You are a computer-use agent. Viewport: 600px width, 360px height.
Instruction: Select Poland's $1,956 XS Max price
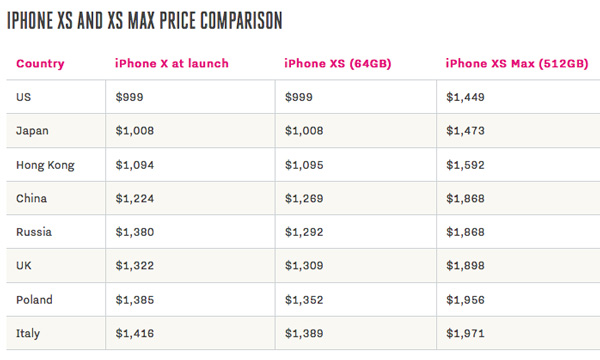(x=465, y=300)
